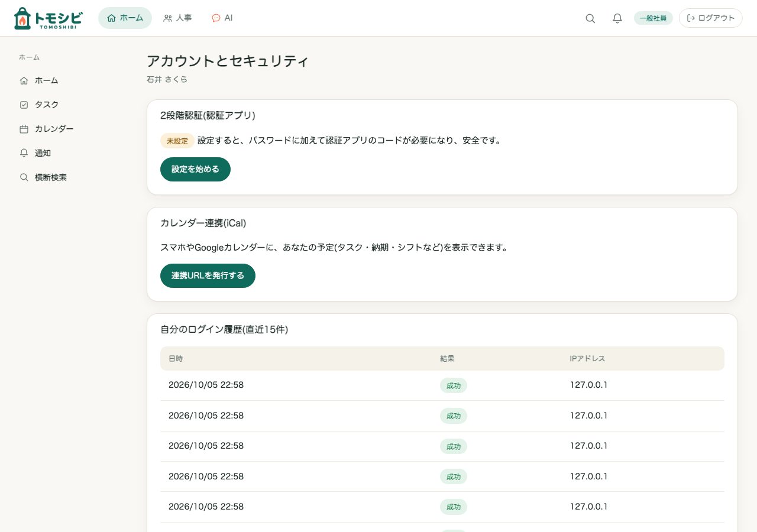Click the 未設定 status badge
This screenshot has width=757, height=532.
[177, 141]
